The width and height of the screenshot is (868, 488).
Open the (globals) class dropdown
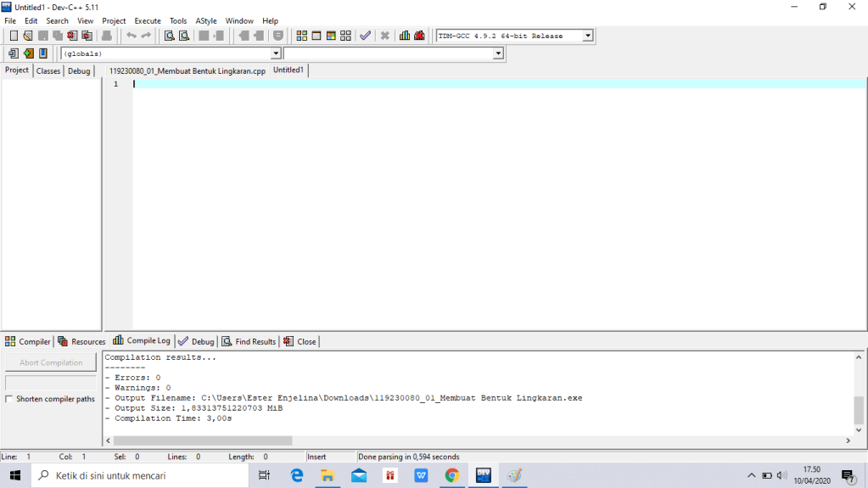click(x=275, y=53)
